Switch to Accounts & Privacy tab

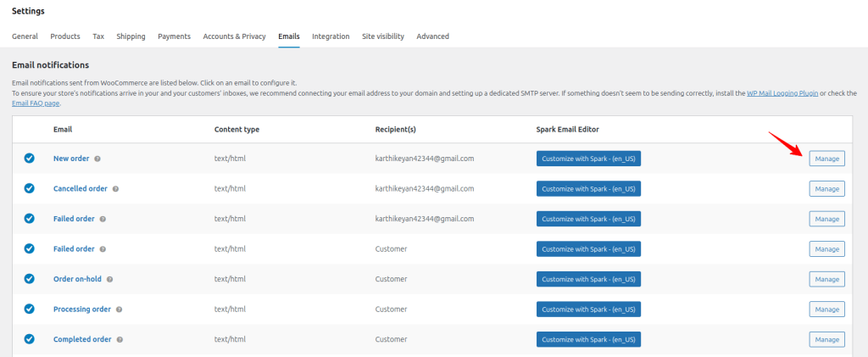234,36
